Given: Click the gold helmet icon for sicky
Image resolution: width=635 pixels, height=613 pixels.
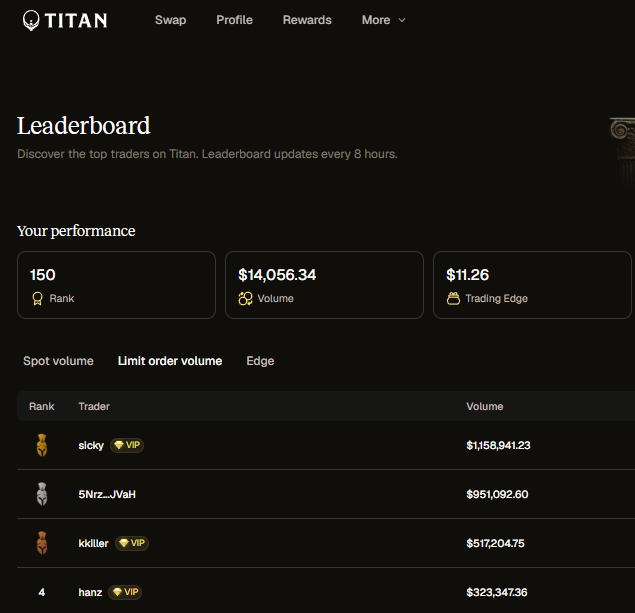Looking at the screenshot, I should (42, 445).
